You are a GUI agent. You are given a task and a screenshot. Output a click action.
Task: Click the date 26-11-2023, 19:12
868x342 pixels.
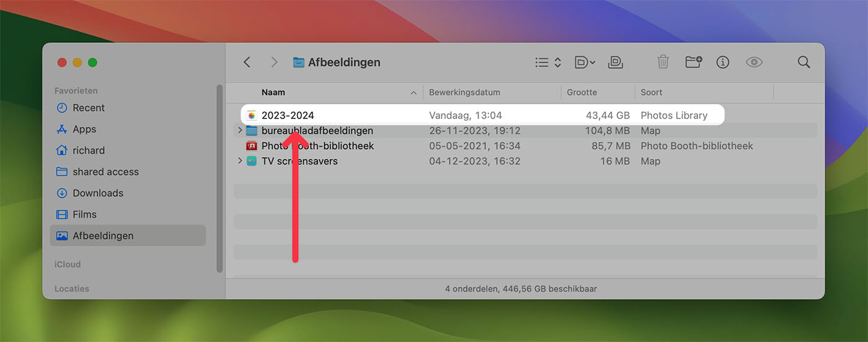pos(475,131)
